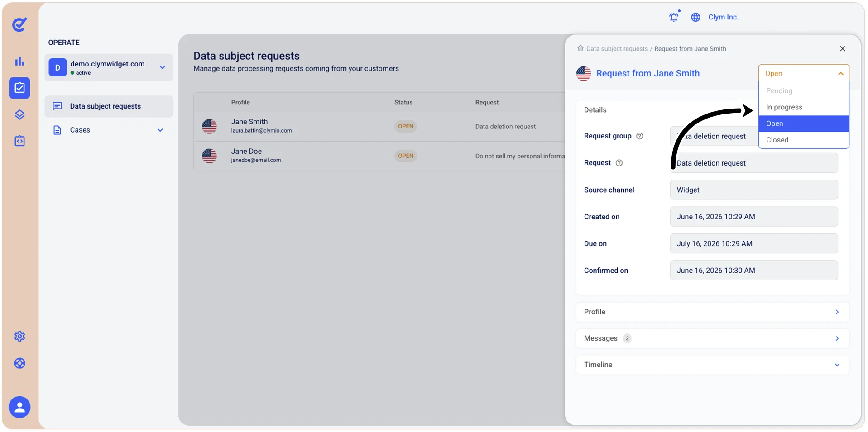Viewport: 868px width, 432px height.
Task: Open the notifications bell icon
Action: point(674,17)
